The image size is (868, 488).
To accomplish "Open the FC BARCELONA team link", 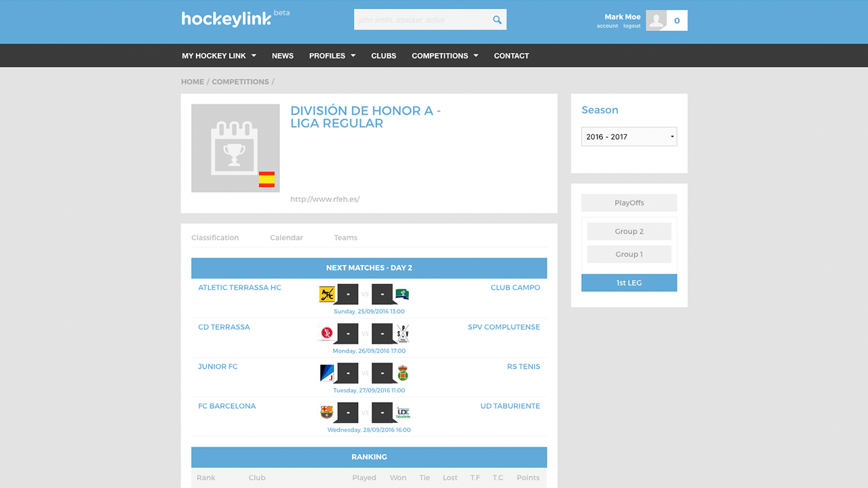I will (227, 405).
